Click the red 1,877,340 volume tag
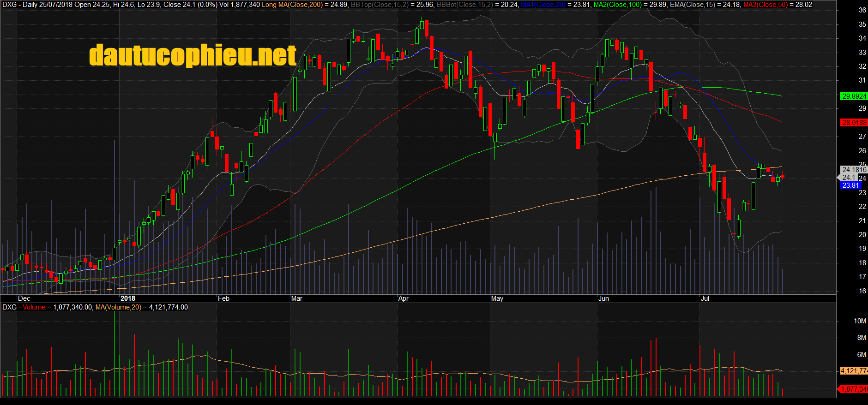Image resolution: width=868 pixels, height=405 pixels. [854, 389]
